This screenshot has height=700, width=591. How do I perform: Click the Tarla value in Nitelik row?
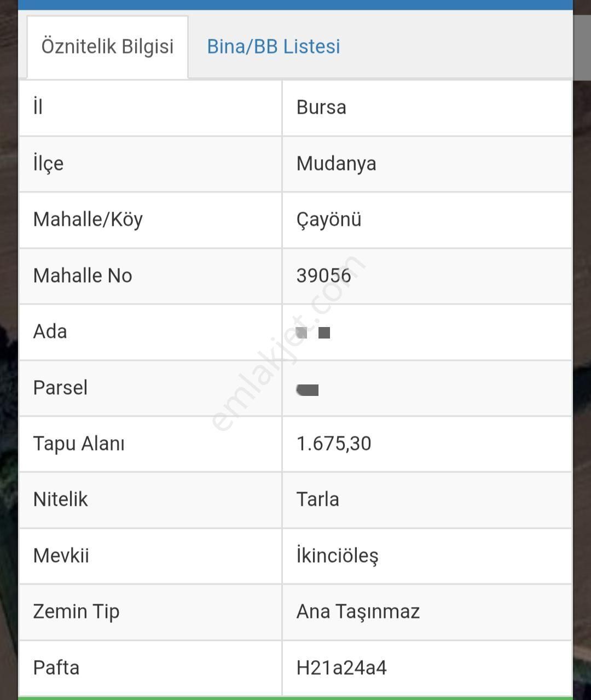coord(317,499)
